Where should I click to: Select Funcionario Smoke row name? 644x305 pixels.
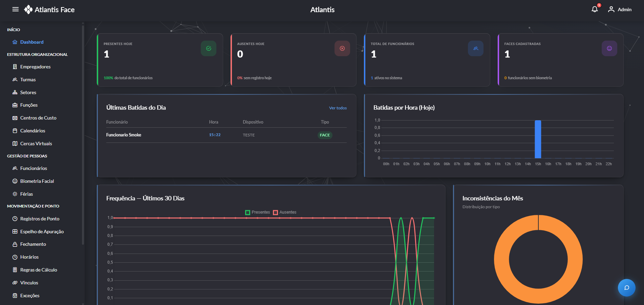124,135
